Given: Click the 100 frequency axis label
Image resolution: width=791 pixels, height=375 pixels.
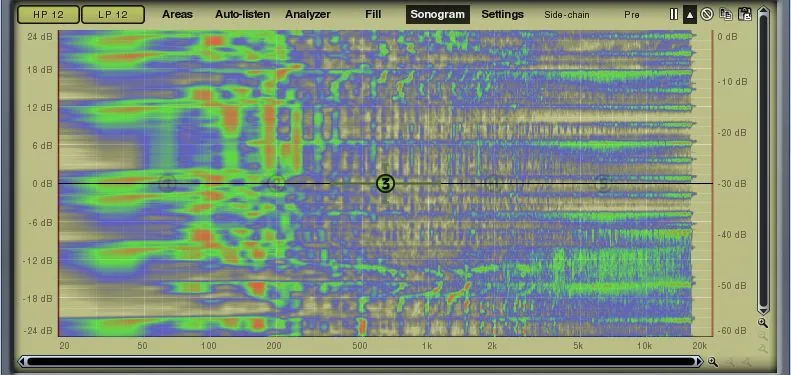Looking at the screenshot, I should pos(208,346).
